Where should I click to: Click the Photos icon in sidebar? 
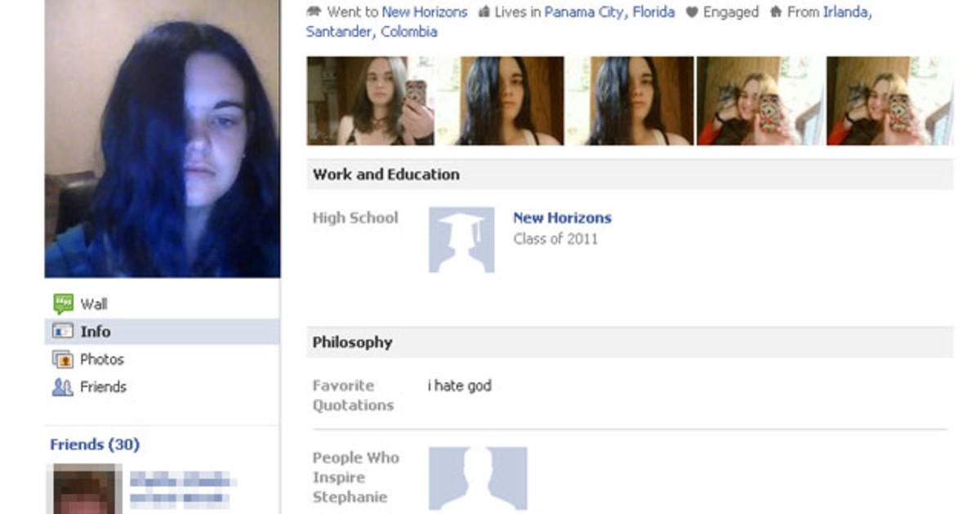[x=63, y=359]
